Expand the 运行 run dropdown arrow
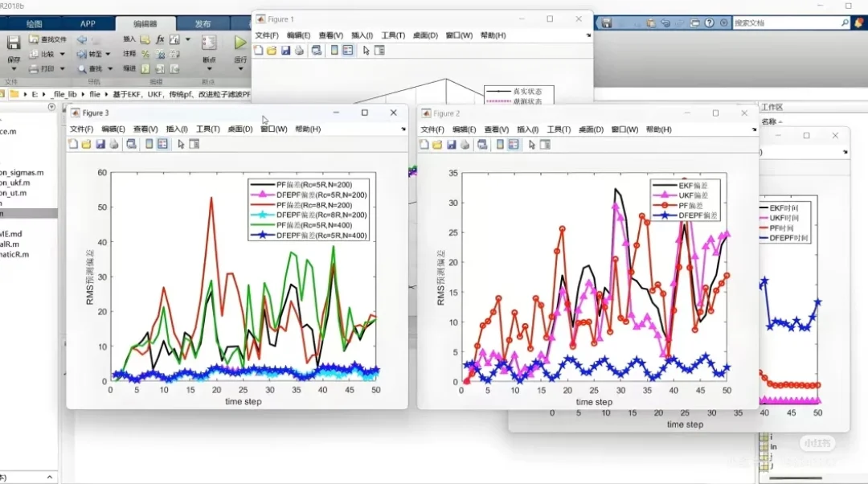 (x=240, y=69)
